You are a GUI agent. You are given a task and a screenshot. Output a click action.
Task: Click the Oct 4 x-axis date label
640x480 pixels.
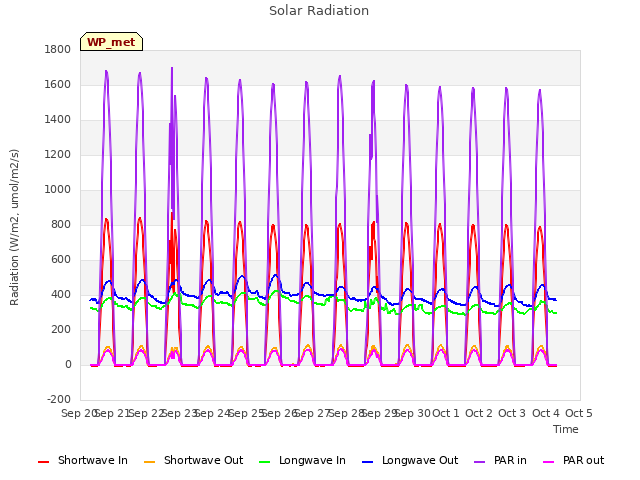546,413
